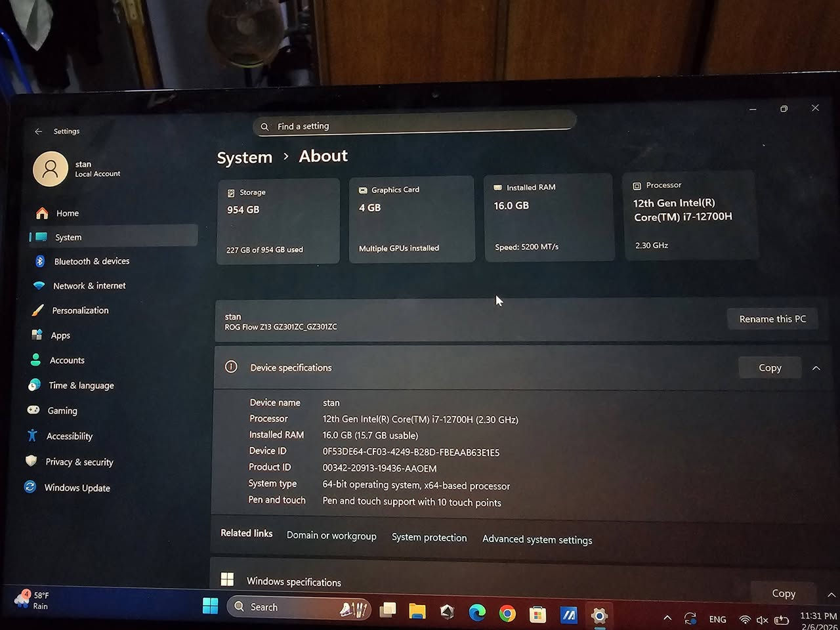Click the Rename this PC button
This screenshot has width=840, height=630.
click(772, 319)
